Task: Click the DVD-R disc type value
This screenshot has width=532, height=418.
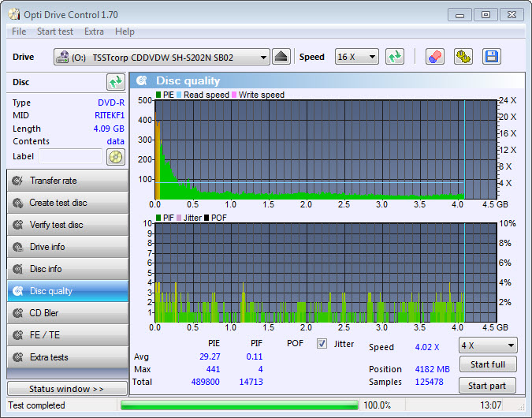Action: (111, 103)
